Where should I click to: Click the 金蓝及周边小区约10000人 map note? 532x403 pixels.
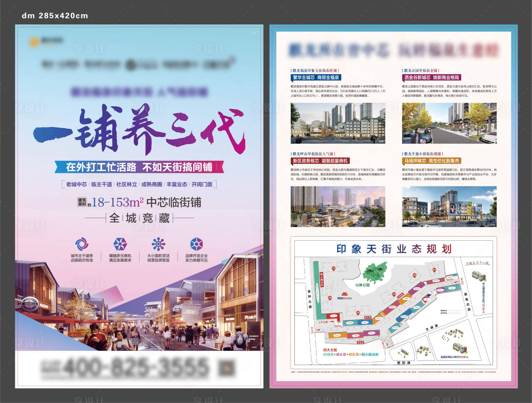[x=455, y=357]
